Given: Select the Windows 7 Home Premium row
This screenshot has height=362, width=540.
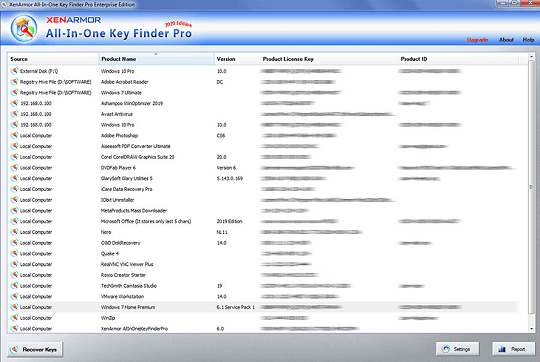Looking at the screenshot, I should (x=263, y=307).
